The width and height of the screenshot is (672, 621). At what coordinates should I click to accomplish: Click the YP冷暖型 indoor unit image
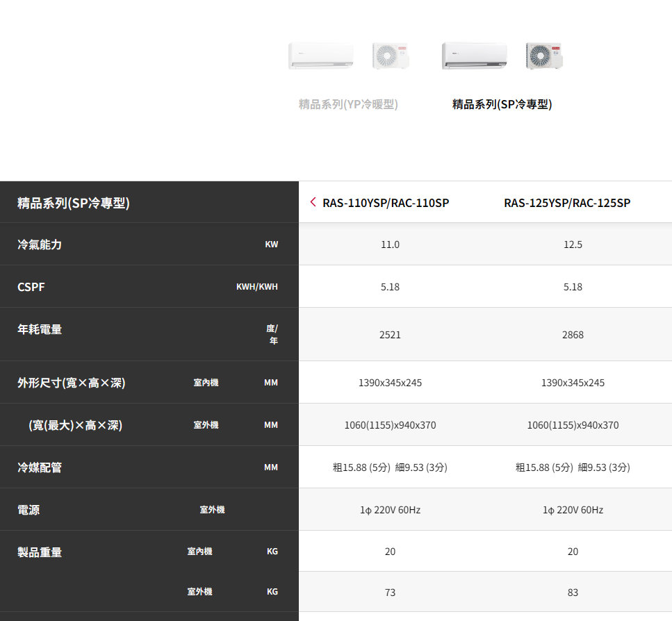[x=320, y=56]
